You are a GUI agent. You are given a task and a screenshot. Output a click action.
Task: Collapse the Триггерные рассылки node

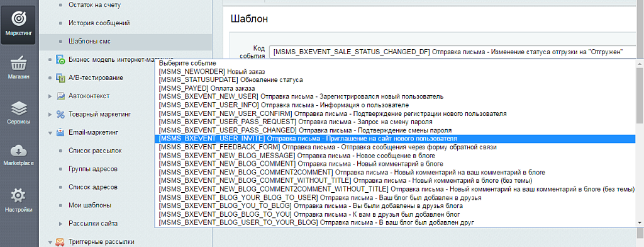[50, 242]
